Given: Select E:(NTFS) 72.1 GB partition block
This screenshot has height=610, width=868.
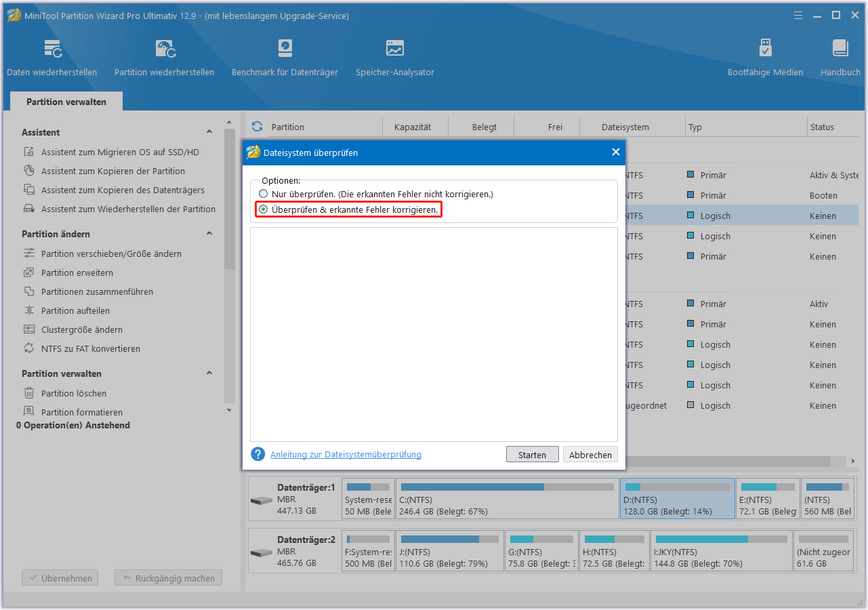Looking at the screenshot, I should tap(768, 499).
